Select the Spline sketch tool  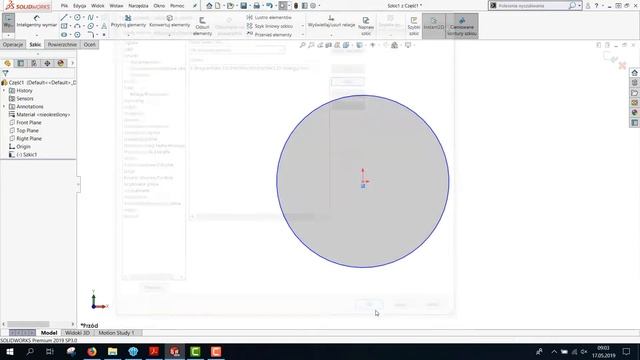tap(90, 18)
